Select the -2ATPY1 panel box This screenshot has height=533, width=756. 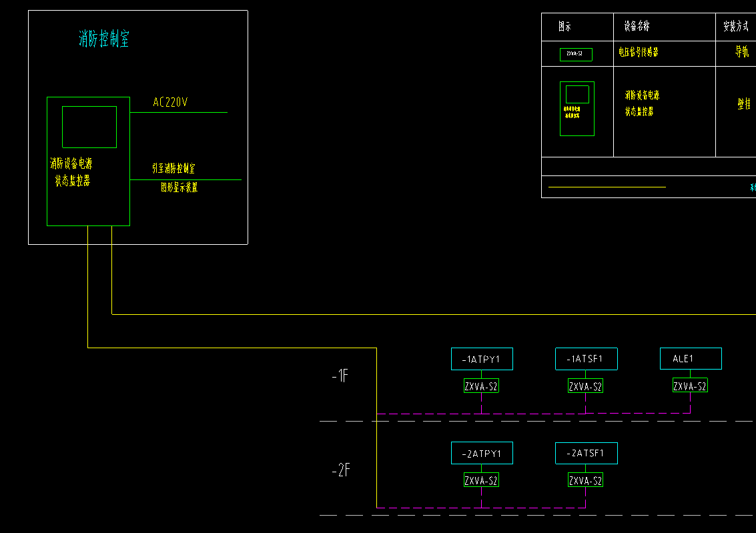click(482, 453)
